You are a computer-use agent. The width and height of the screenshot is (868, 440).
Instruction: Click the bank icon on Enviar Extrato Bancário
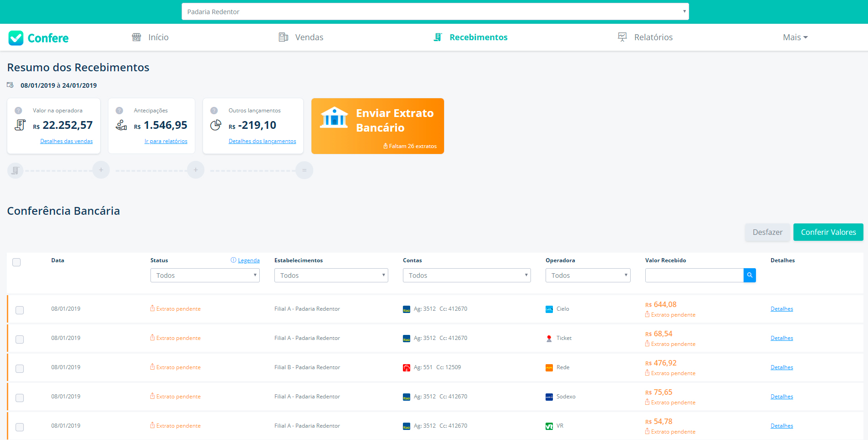[x=334, y=118]
